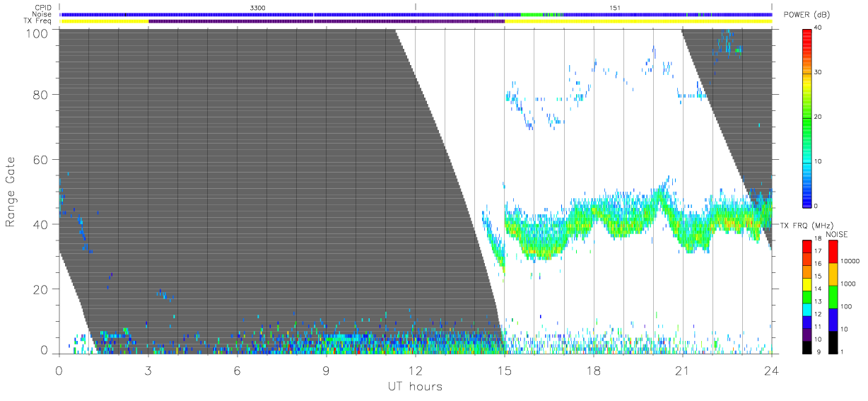
Task: Click the UT hours axis title
Action: [415, 386]
